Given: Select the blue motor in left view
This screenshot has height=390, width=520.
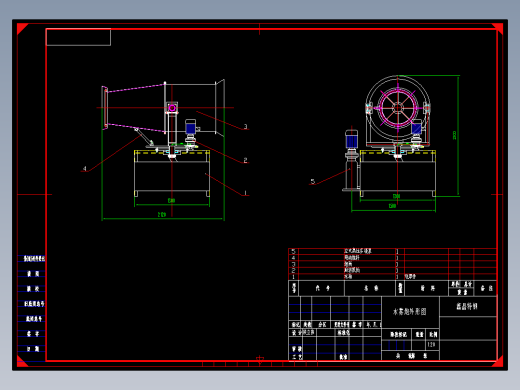Looking at the screenshot, I should click(190, 128).
